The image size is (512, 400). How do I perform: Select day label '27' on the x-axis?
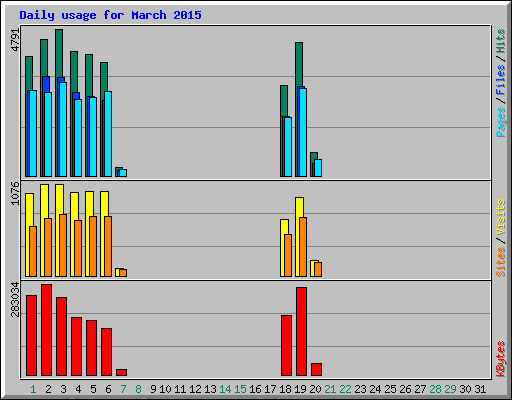[420, 389]
